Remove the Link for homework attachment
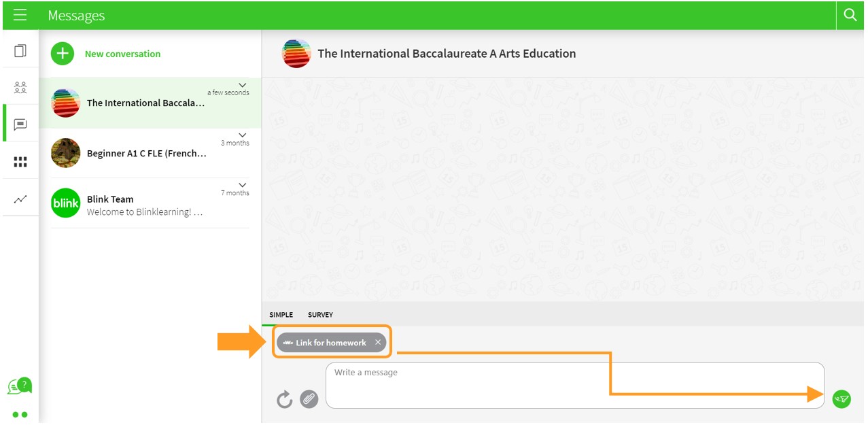Viewport: 868px width, 425px height. (x=378, y=343)
